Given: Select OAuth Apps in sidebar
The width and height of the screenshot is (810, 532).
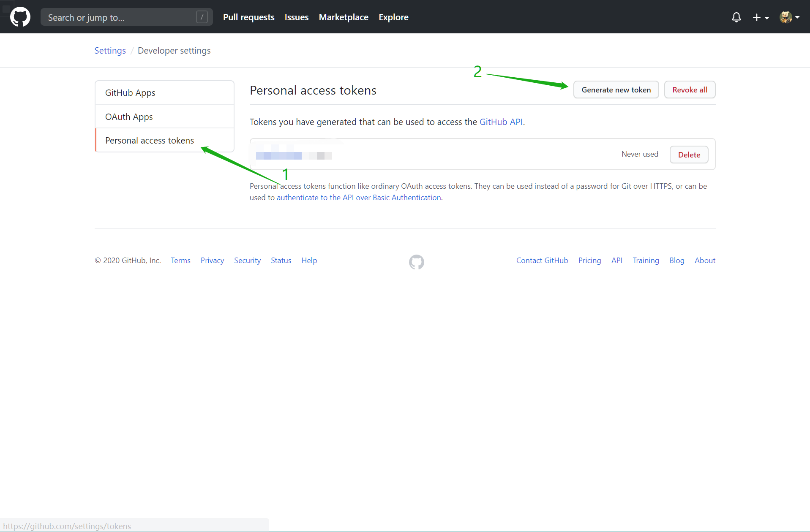Looking at the screenshot, I should point(164,117).
